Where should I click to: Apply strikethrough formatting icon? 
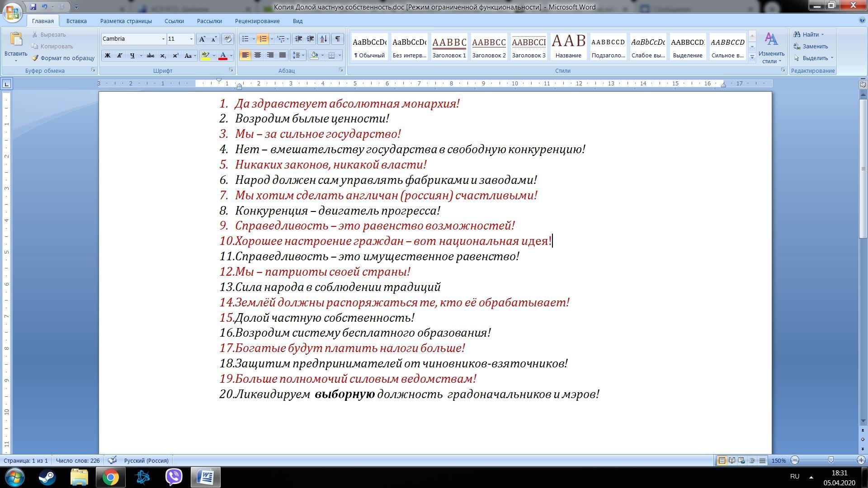tap(150, 56)
